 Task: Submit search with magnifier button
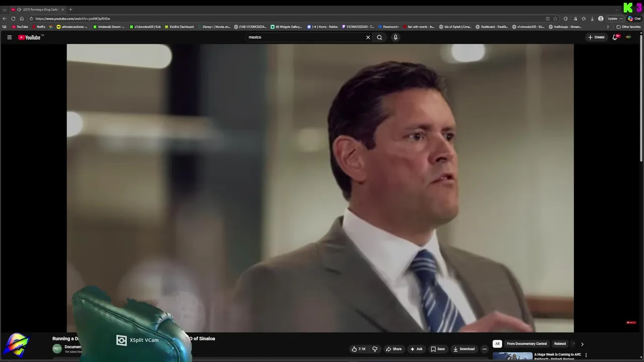379,37
